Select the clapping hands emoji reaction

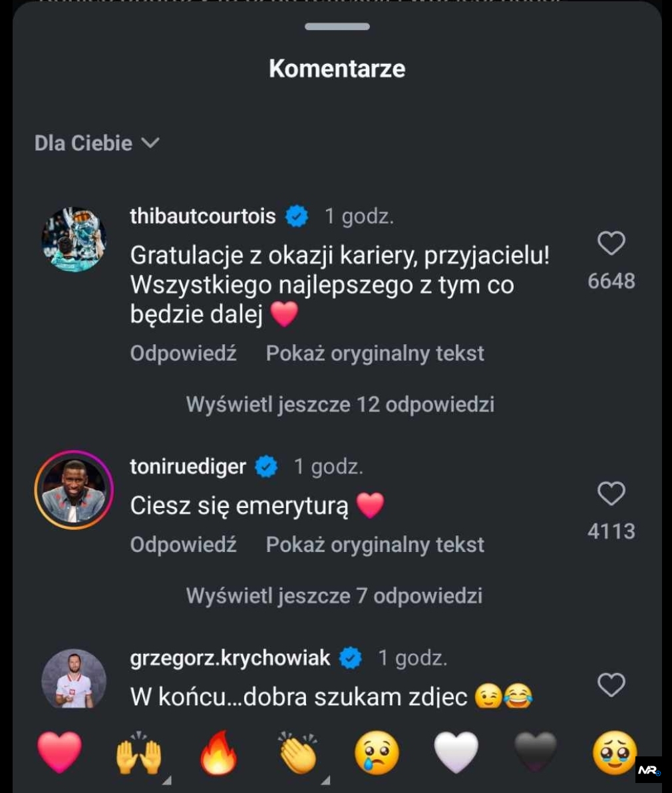(297, 753)
